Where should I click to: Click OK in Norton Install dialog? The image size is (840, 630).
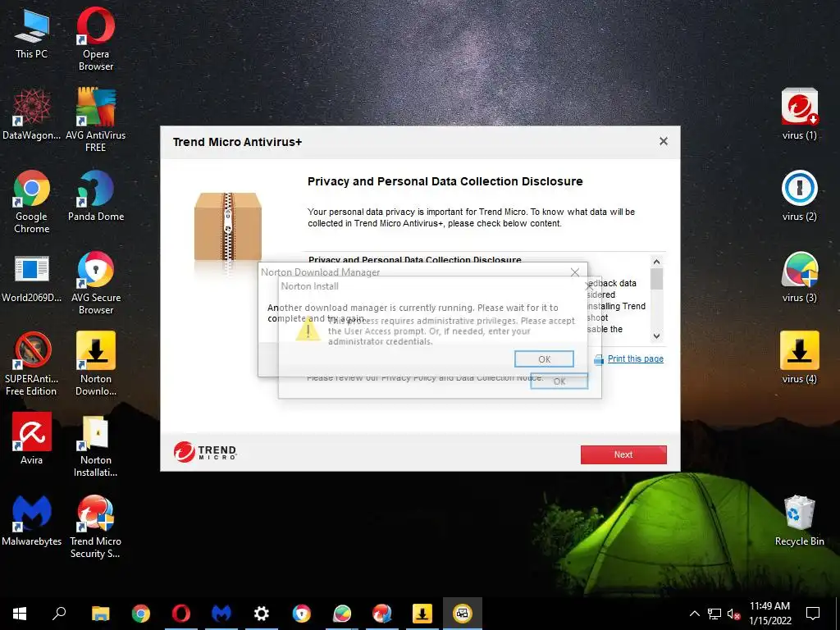point(559,381)
